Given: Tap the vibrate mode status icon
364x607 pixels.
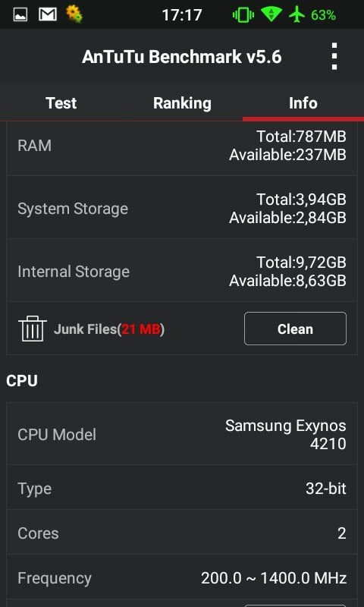Looking at the screenshot, I should click(x=243, y=15).
